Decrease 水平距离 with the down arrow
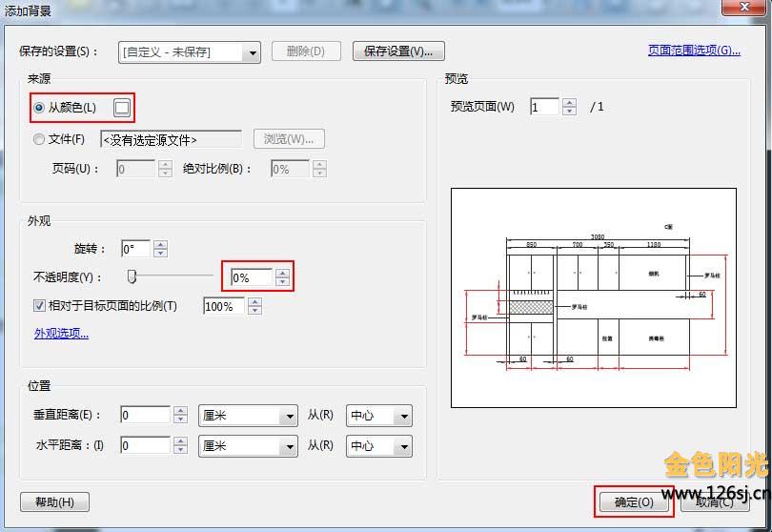This screenshot has width=772, height=532. [x=181, y=449]
